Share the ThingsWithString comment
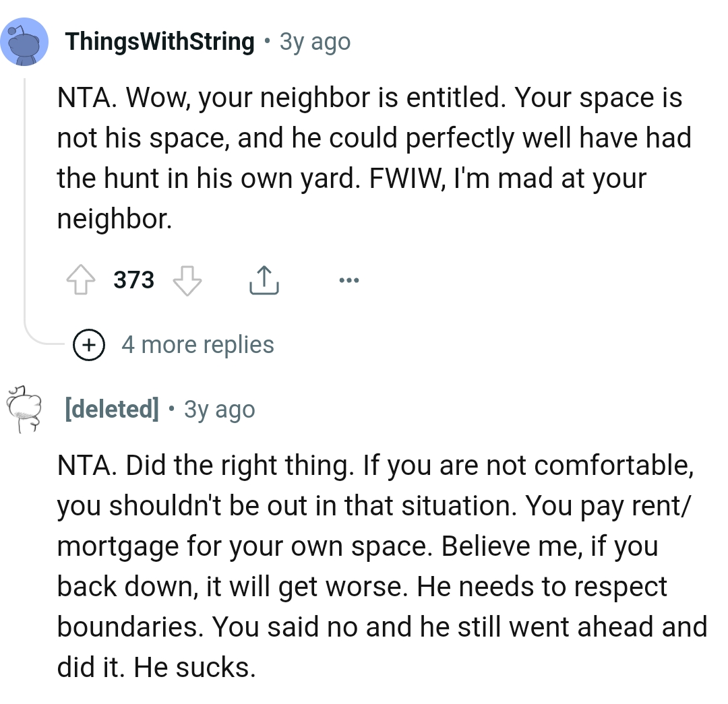Screen dimensions: 728x704 pyautogui.click(x=264, y=280)
